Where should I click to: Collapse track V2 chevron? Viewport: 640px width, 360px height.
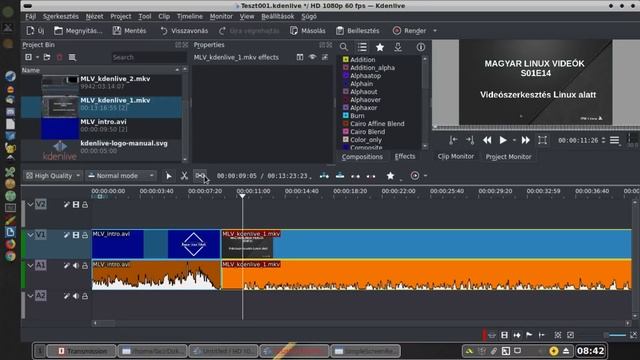tap(30, 204)
